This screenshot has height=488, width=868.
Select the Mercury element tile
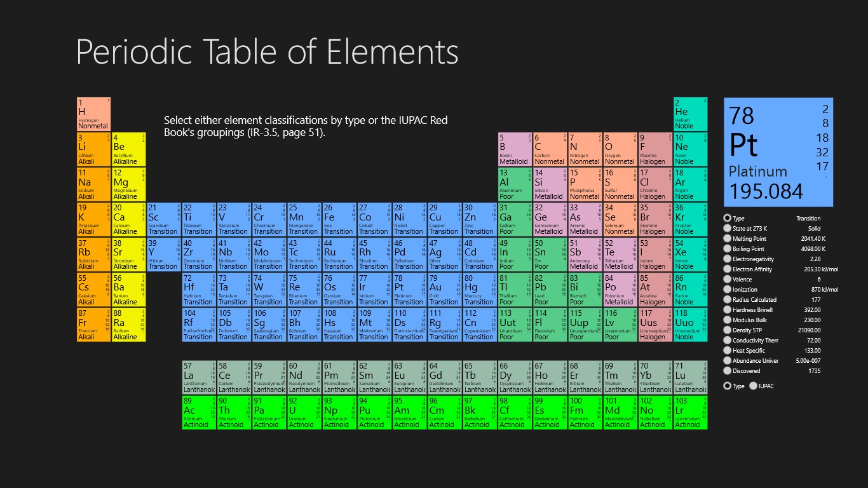coord(480,290)
